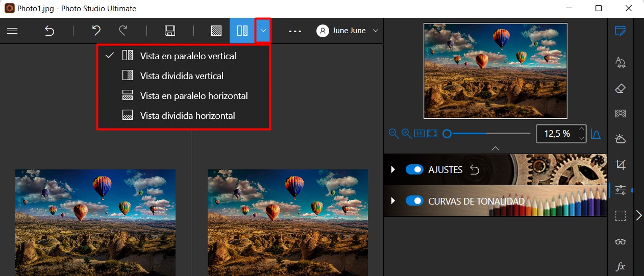Open the hamburger main menu

coord(12,31)
